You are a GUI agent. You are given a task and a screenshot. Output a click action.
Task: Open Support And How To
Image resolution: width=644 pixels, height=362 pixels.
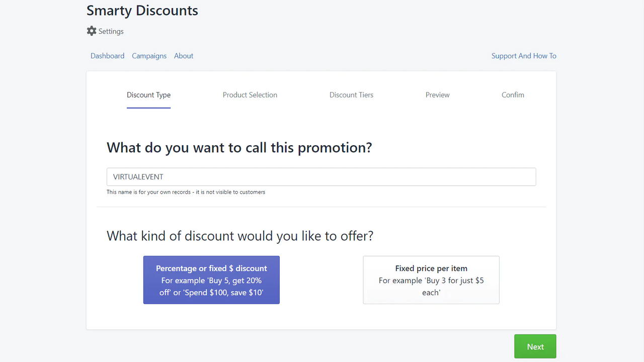(x=524, y=56)
